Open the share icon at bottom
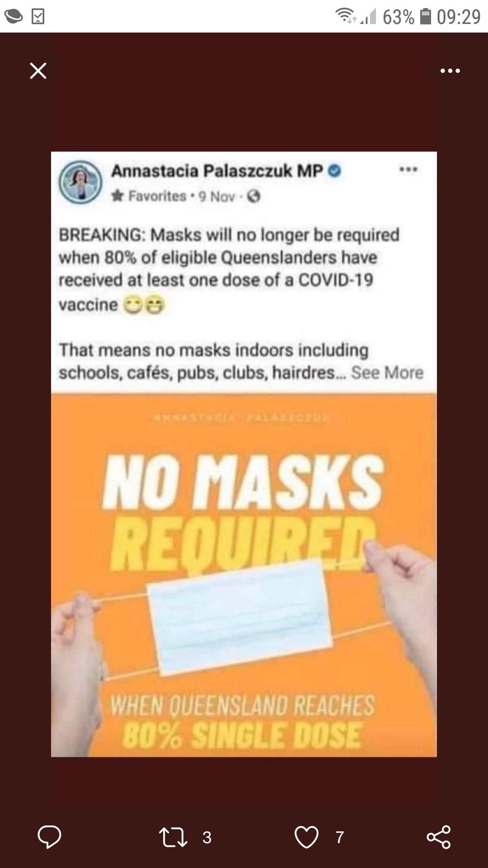 pos(439,837)
